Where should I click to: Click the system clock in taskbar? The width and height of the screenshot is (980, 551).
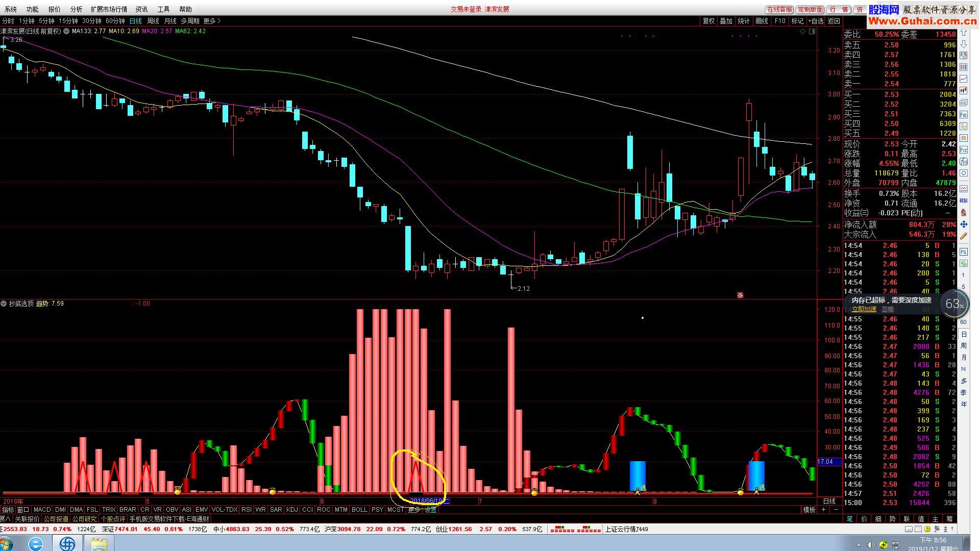(933, 544)
